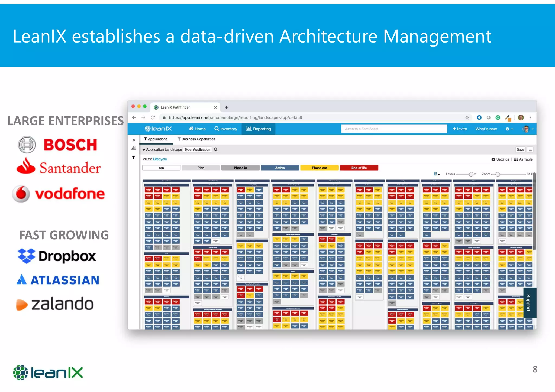Click the browser forward arrow
The width and height of the screenshot is (555, 392).
click(x=143, y=117)
